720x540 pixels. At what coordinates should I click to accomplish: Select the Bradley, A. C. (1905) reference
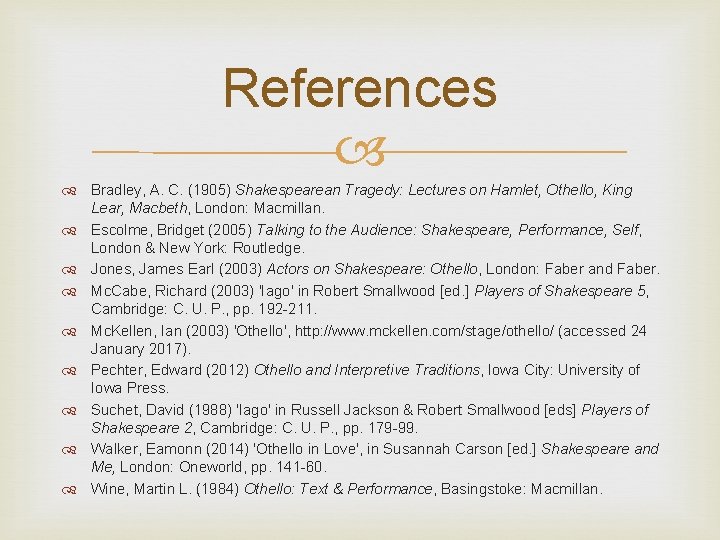click(x=361, y=199)
